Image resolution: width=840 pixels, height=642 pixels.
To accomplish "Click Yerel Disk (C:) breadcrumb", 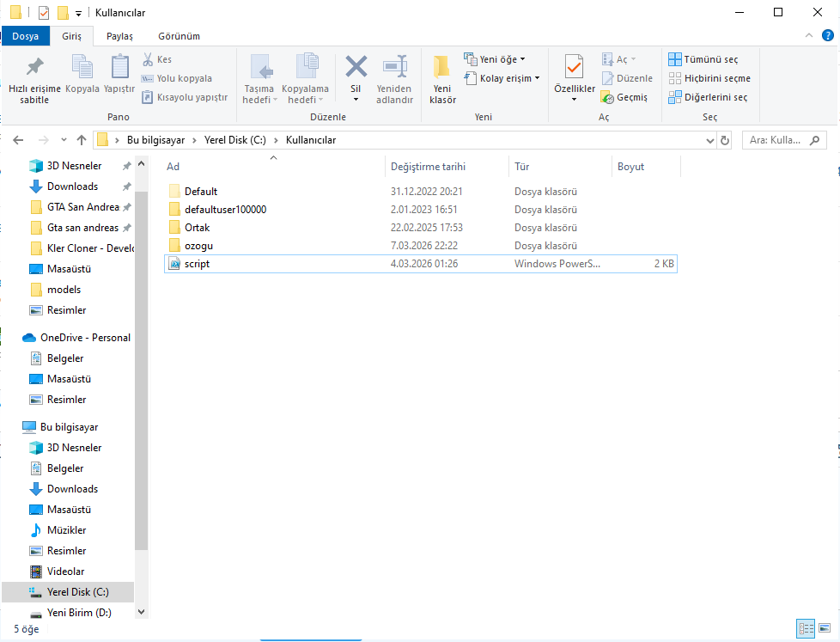I will pos(235,140).
